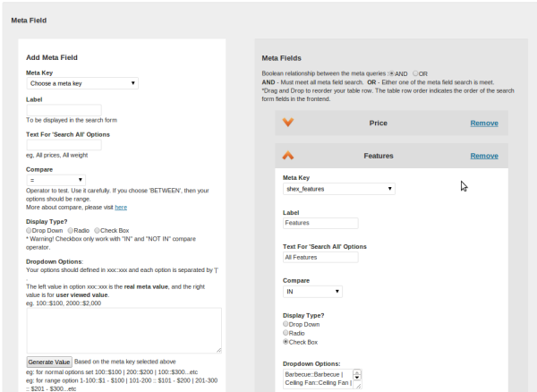The height and width of the screenshot is (392, 537).
Task: Collapse the Features meta field chevron
Action: coord(288,156)
